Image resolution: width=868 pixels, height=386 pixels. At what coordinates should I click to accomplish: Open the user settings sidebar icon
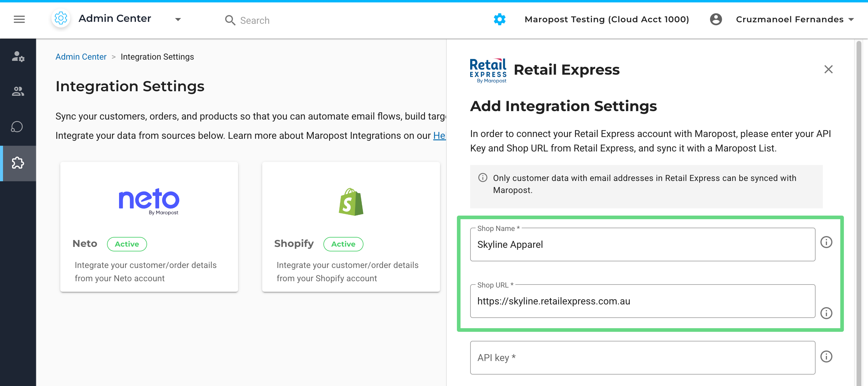click(x=18, y=56)
